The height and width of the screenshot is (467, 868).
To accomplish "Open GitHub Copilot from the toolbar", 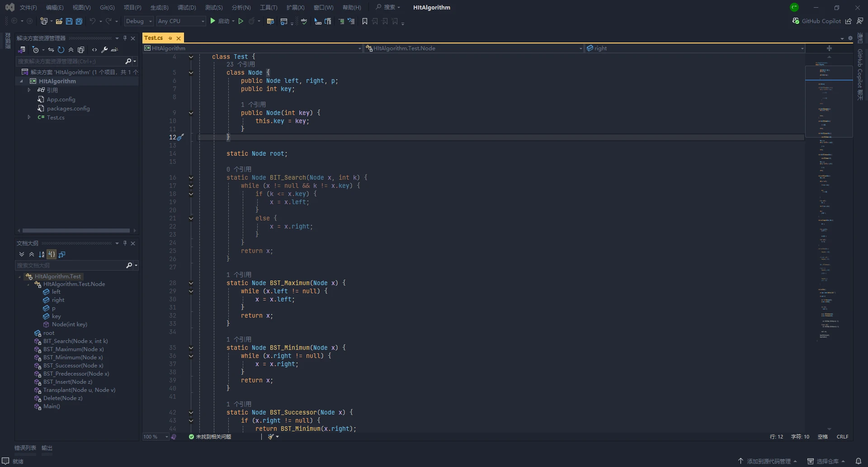I will pyautogui.click(x=818, y=21).
